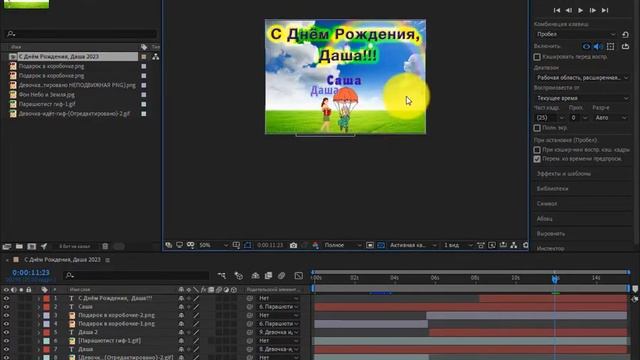640x360 pixels.
Task: Open the 50% magnification dropdown
Action: click(x=213, y=245)
